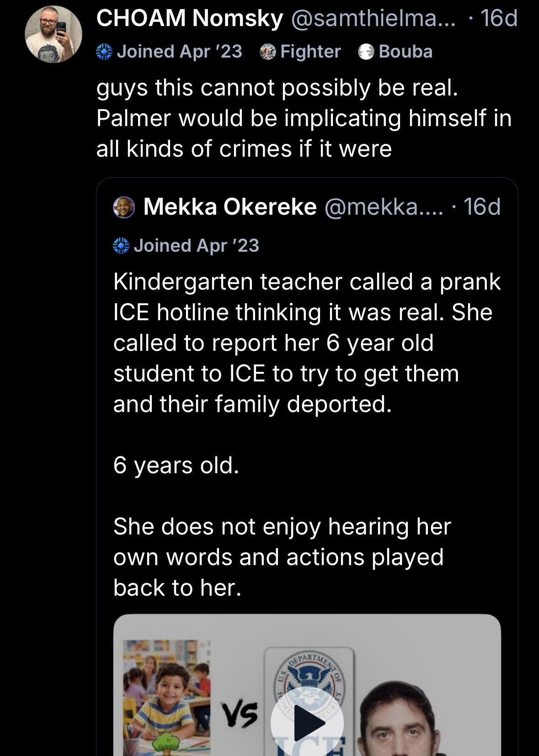Click the Mekka Okereke display name
This screenshot has width=539, height=756.
[230, 207]
